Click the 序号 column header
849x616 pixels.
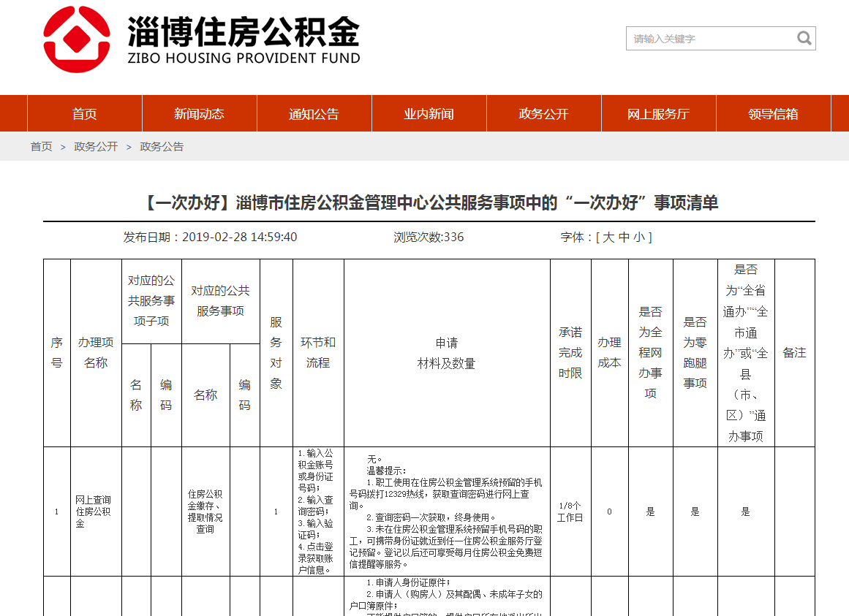57,353
